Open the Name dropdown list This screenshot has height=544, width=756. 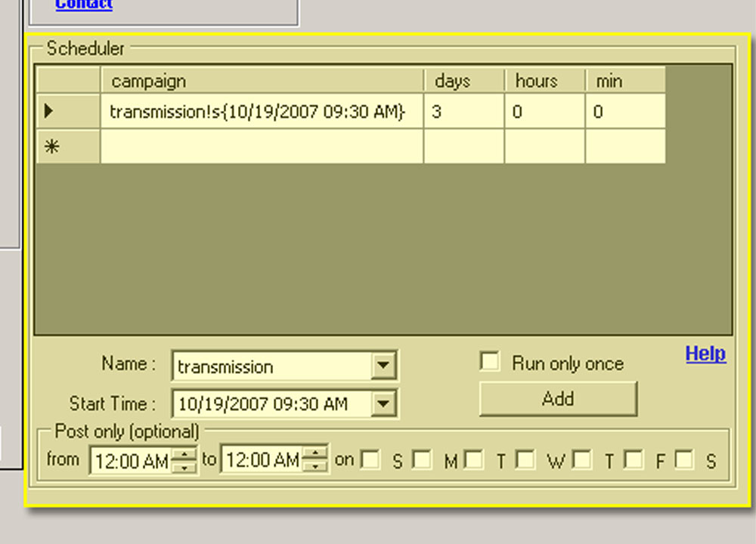[383, 366]
